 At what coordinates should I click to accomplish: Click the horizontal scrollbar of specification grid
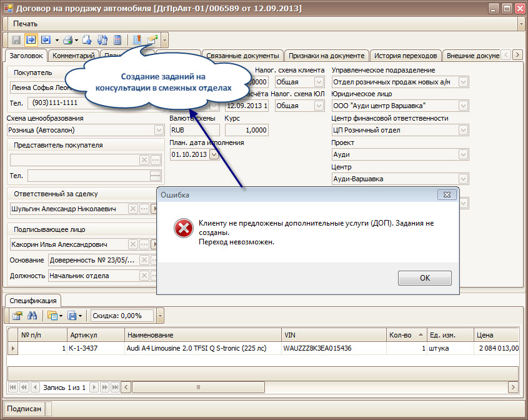(312, 387)
